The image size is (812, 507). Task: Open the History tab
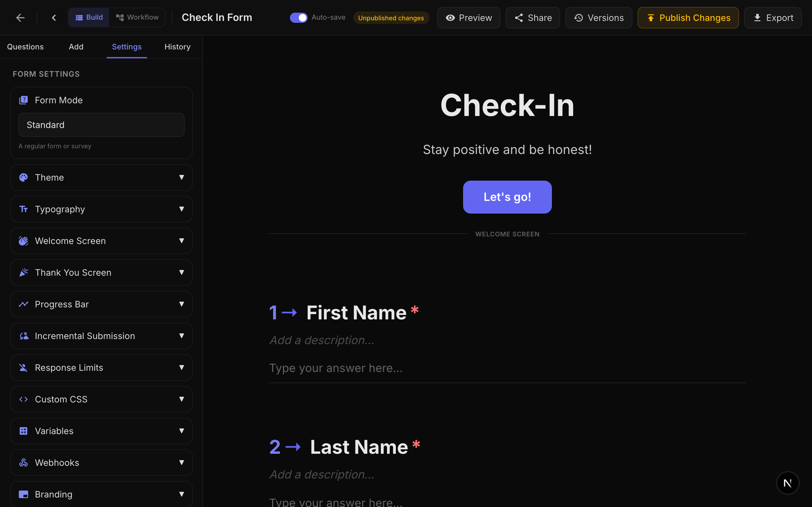pyautogui.click(x=178, y=47)
